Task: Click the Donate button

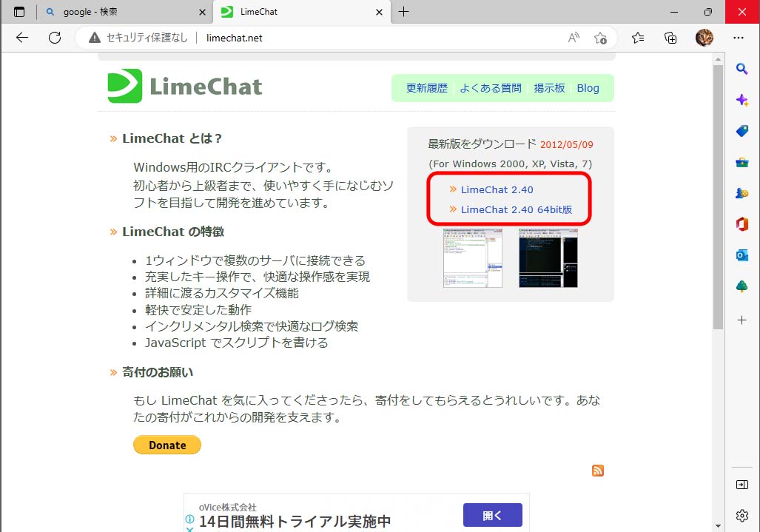Action: pos(167,445)
